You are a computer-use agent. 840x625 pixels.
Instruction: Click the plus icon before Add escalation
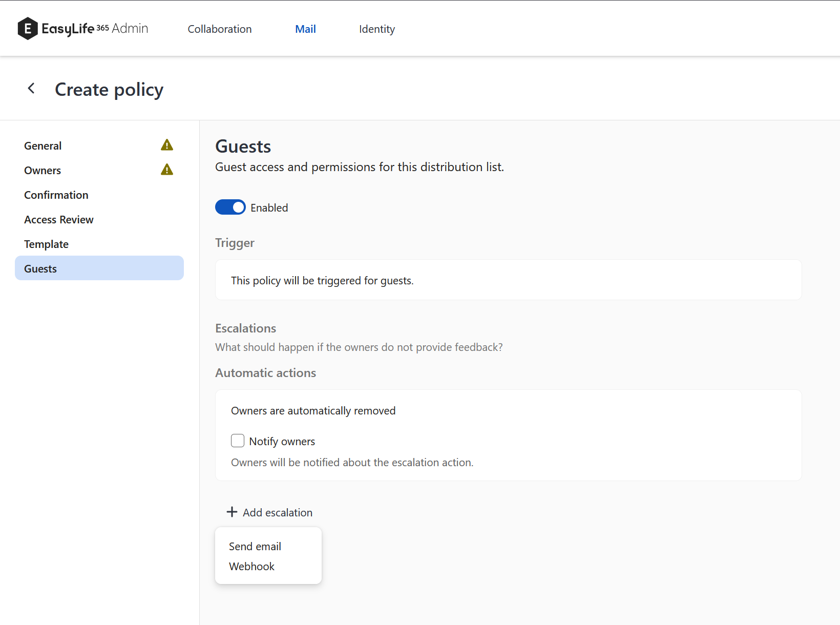(x=232, y=512)
